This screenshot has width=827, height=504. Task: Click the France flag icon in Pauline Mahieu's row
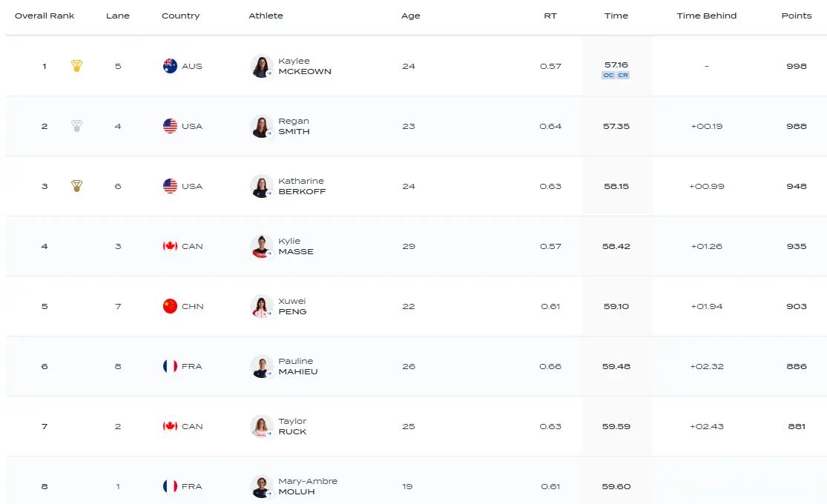170,366
